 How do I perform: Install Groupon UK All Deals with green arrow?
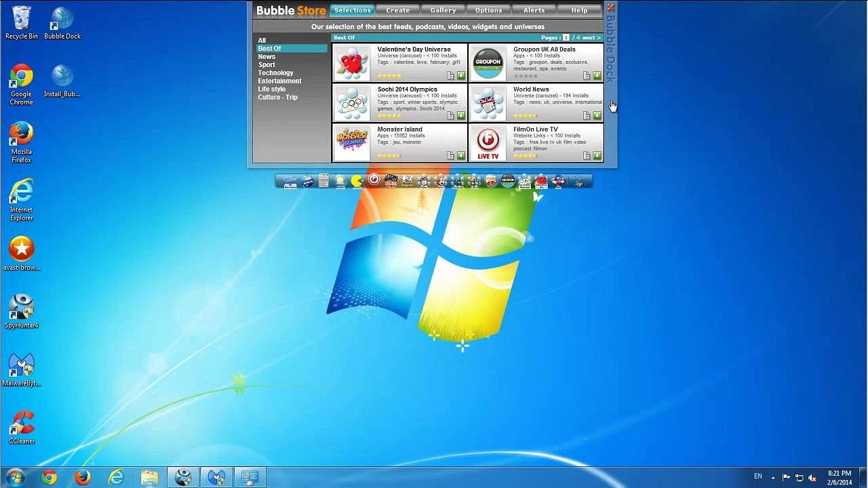pos(597,75)
